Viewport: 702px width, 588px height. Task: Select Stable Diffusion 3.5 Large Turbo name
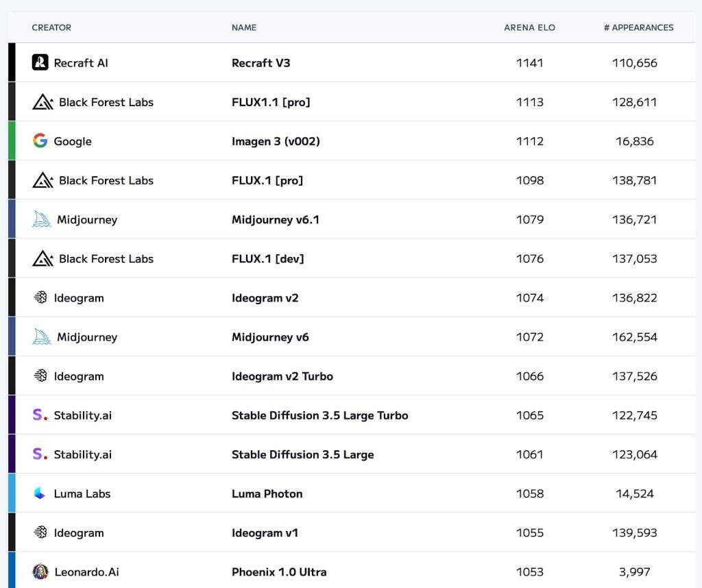click(x=319, y=415)
